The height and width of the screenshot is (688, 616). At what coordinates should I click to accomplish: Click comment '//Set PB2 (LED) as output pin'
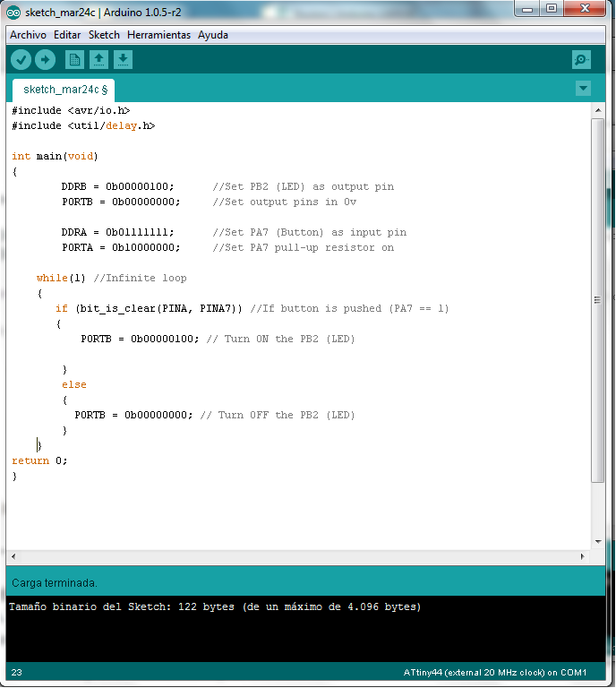click(304, 186)
